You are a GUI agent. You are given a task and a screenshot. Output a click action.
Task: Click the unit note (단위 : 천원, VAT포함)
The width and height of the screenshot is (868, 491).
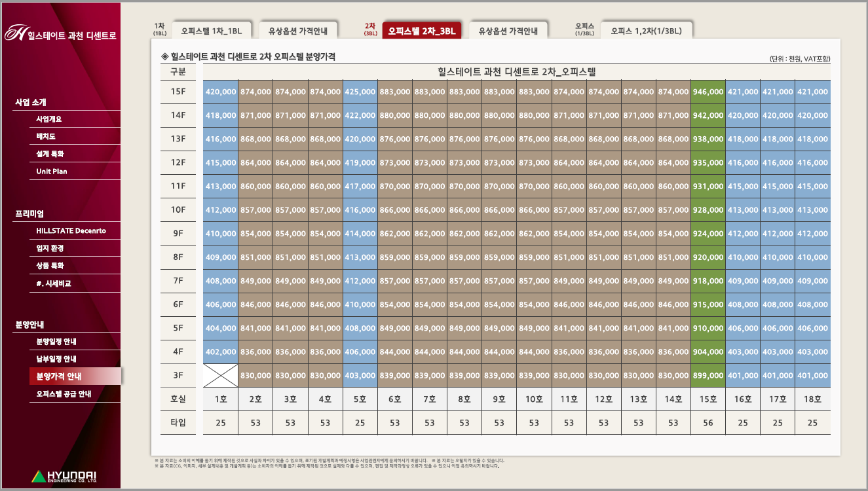tap(800, 59)
